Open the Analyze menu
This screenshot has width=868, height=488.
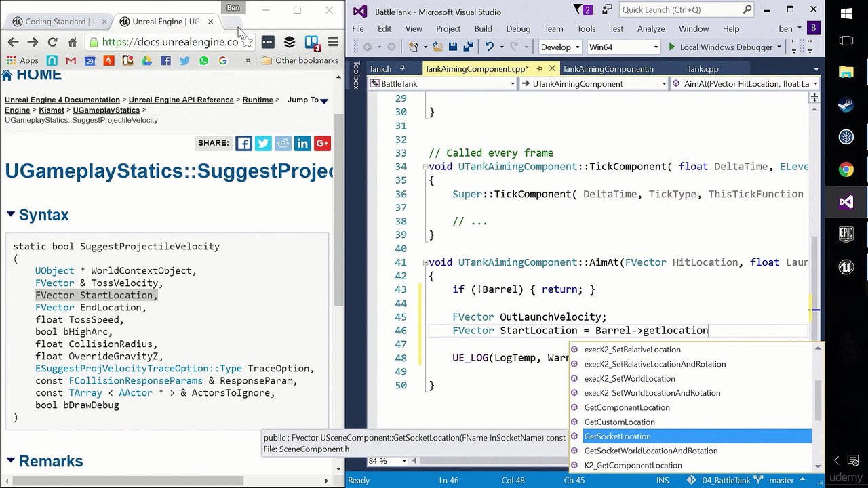coord(651,28)
